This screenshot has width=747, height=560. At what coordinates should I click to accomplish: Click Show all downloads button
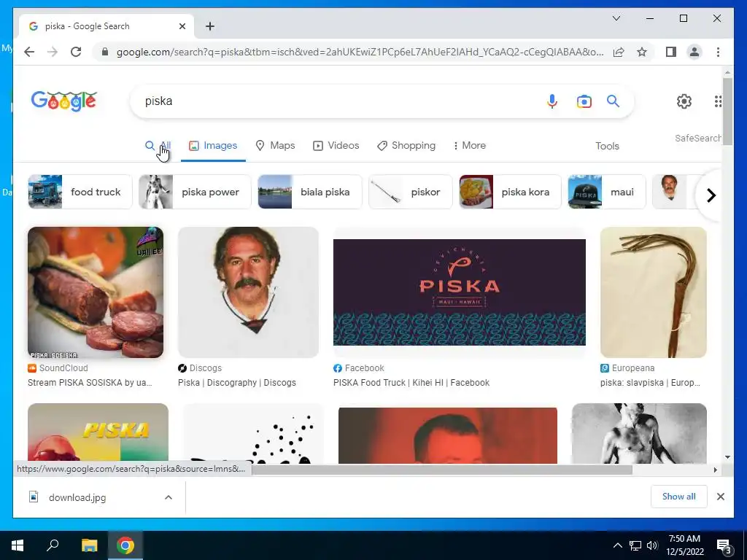[678, 496]
